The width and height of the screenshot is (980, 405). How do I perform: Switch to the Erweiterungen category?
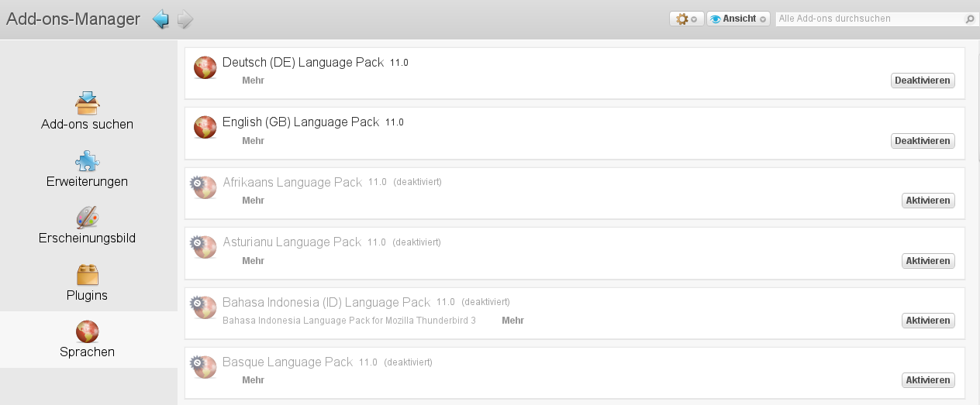pos(87,170)
